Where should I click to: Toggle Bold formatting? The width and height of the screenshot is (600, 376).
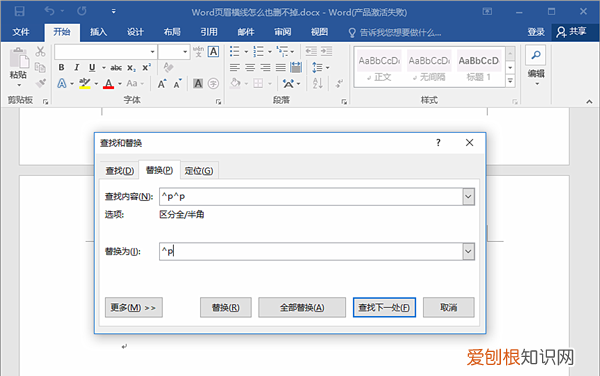click(61, 67)
